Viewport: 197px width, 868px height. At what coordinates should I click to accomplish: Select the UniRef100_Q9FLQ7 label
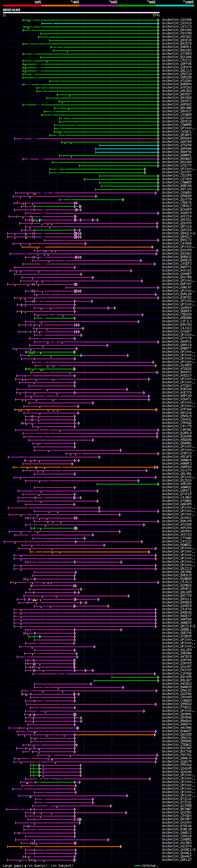[x=177, y=860]
